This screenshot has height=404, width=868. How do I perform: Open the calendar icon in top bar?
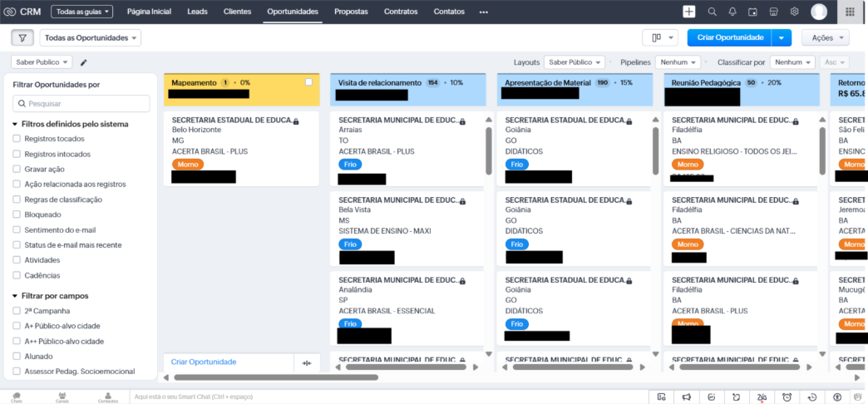pos(752,12)
